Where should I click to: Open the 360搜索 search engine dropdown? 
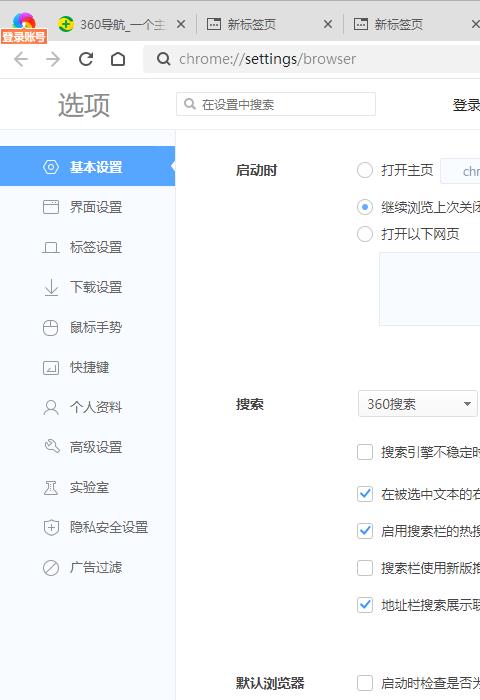click(417, 404)
